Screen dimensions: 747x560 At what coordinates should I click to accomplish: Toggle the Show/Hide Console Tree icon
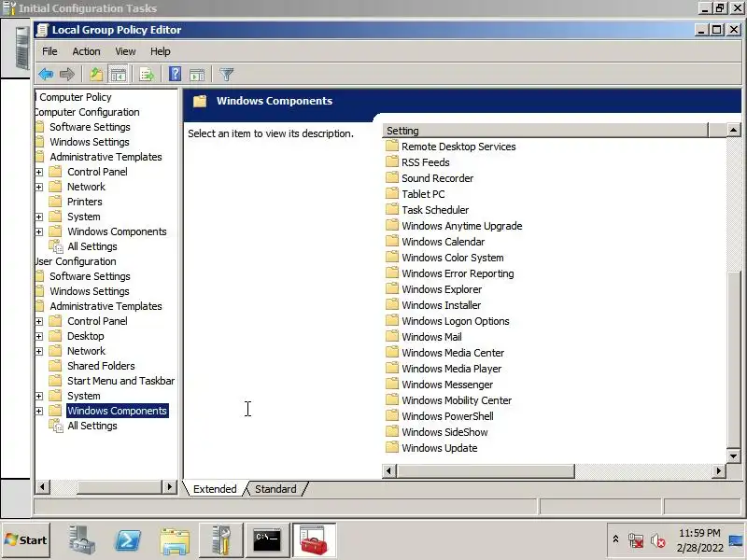pos(118,75)
